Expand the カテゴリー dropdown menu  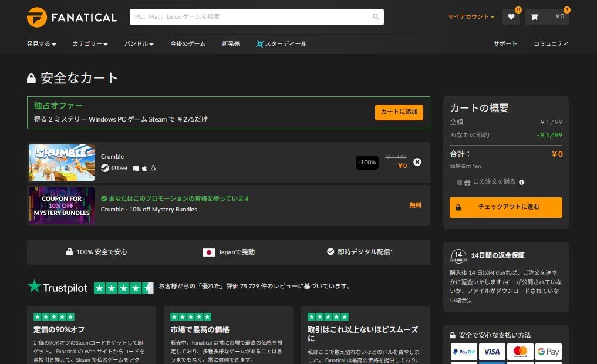90,44
